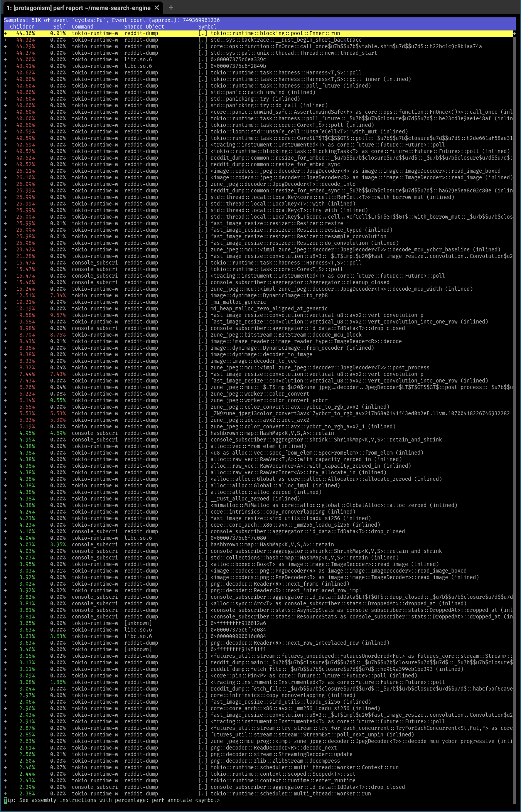521x812 pixels.
Task: Select the 0x00007375c6f7c080 libc row
Action: tap(258, 538)
